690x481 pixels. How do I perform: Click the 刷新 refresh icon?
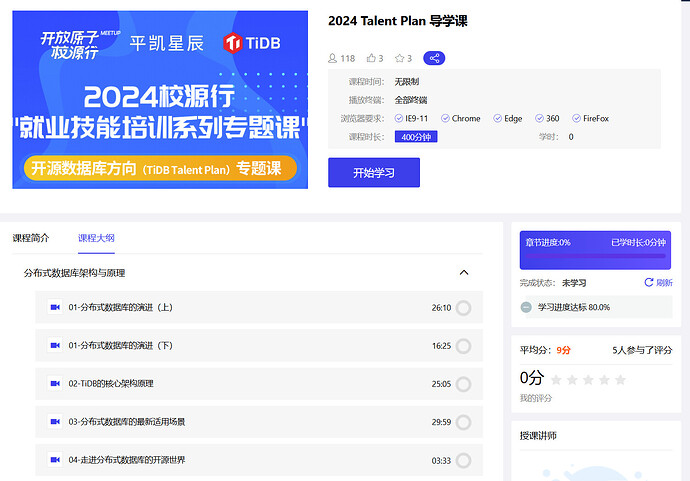649,283
